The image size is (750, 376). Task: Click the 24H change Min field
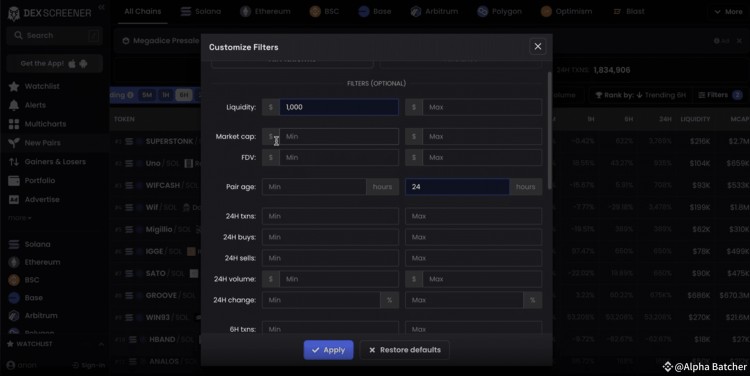321,300
